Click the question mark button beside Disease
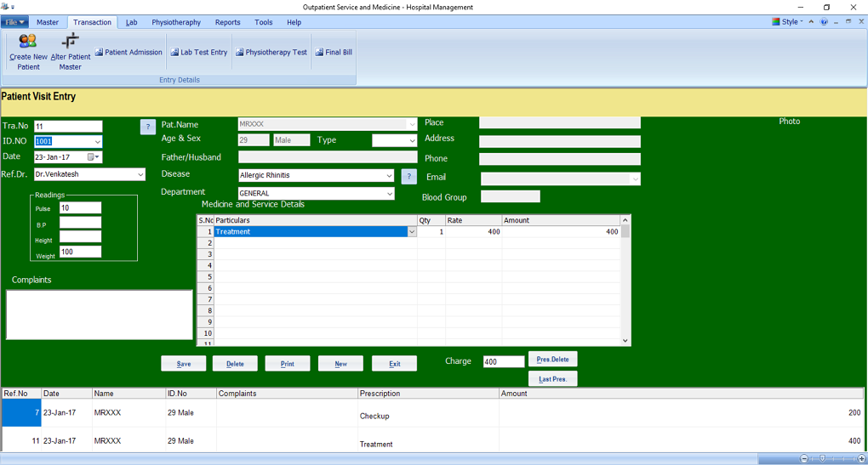The height and width of the screenshot is (465, 868). [408, 176]
